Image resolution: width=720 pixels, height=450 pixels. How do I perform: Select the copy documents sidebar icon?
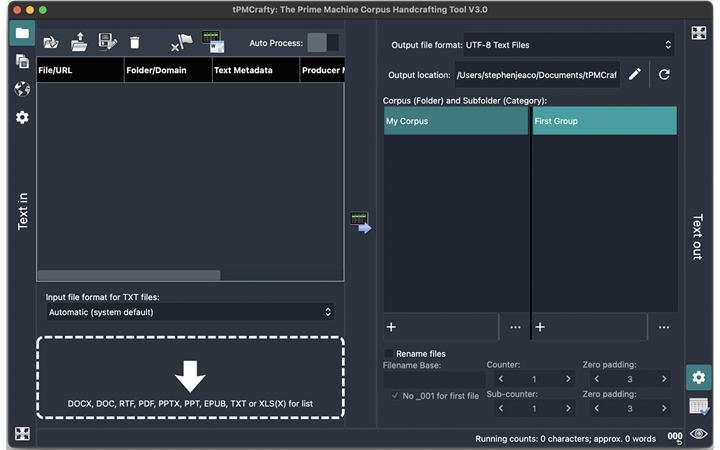coord(22,61)
